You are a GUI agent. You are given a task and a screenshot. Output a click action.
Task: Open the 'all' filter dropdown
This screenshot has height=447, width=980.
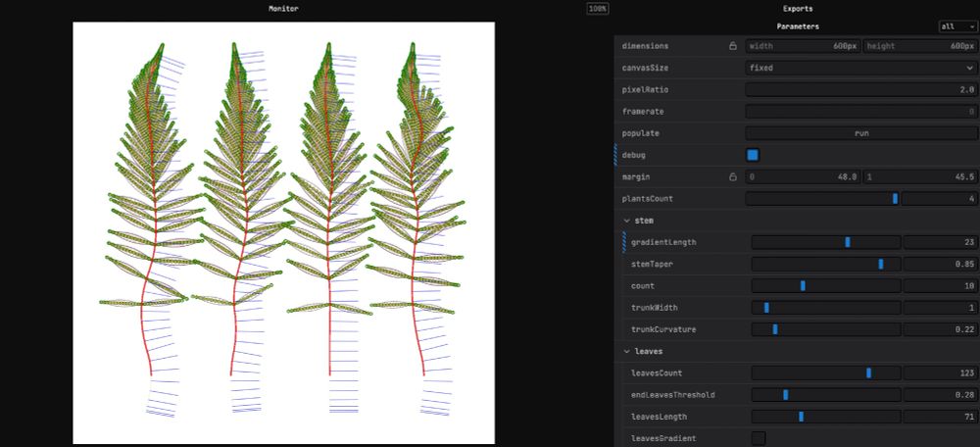click(957, 26)
